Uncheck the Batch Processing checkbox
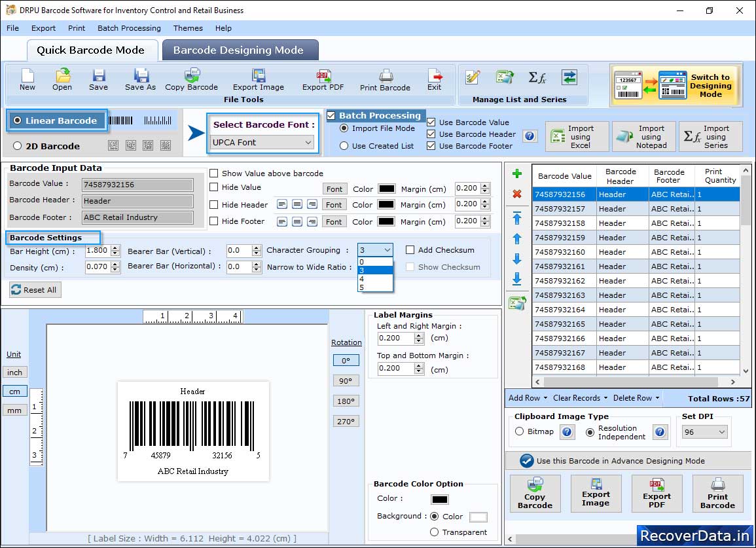 (331, 115)
